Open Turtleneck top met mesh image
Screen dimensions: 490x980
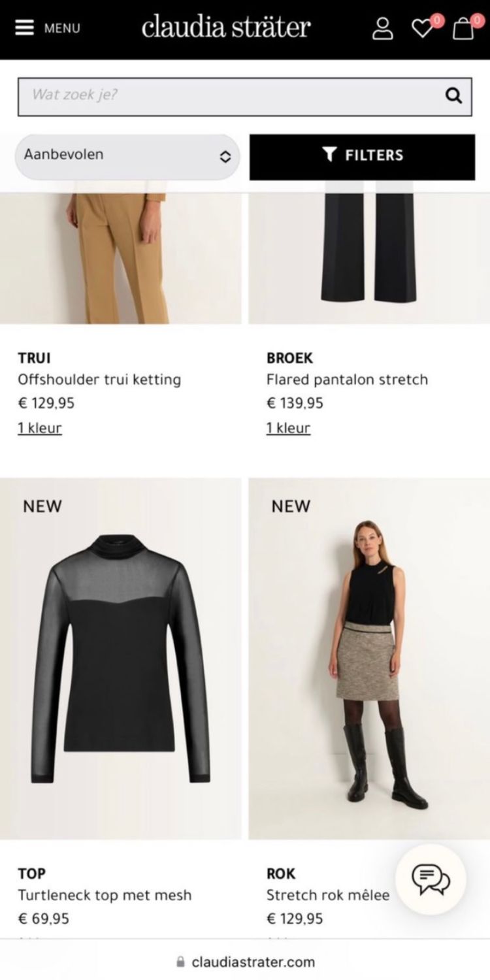[x=120, y=659]
